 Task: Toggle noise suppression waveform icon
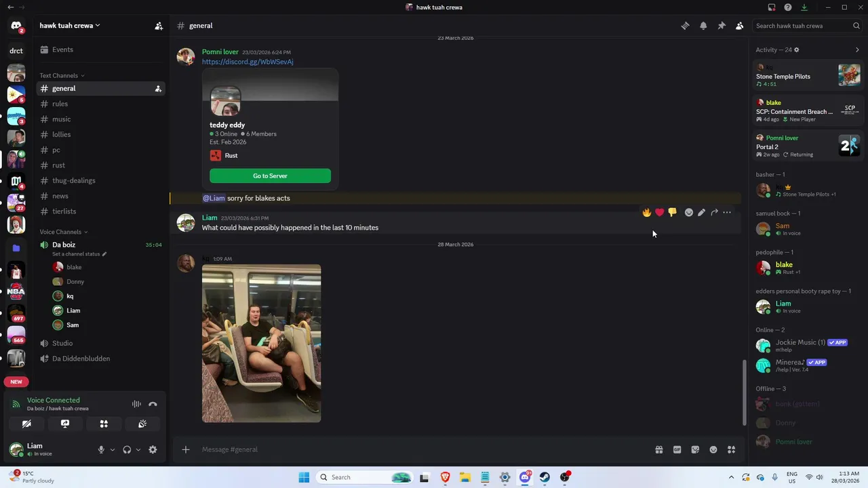click(x=136, y=404)
